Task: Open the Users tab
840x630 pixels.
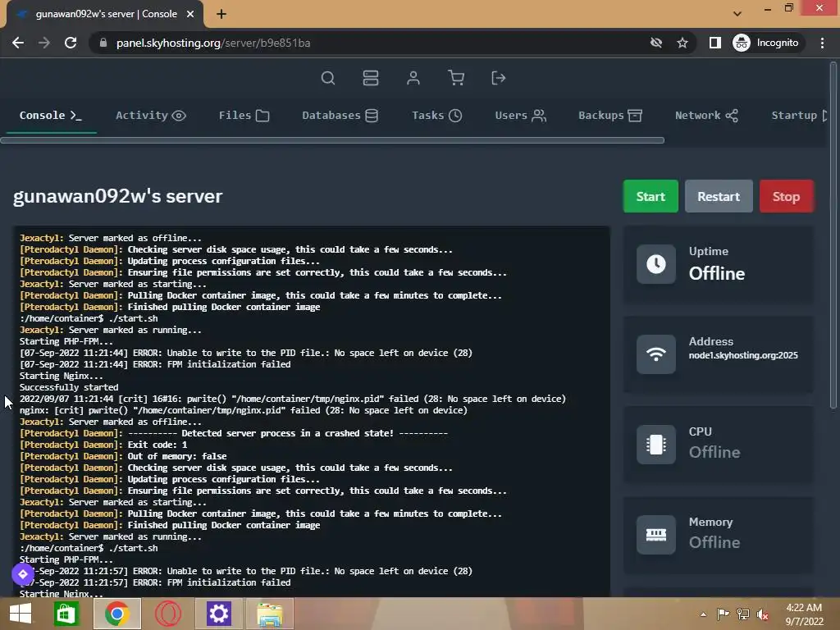Action: point(520,115)
